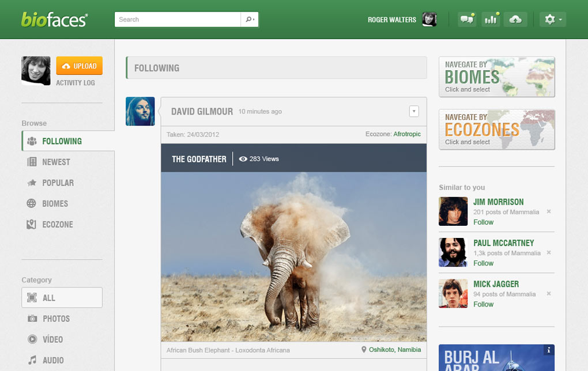Open the post options dropdown arrow

414,111
